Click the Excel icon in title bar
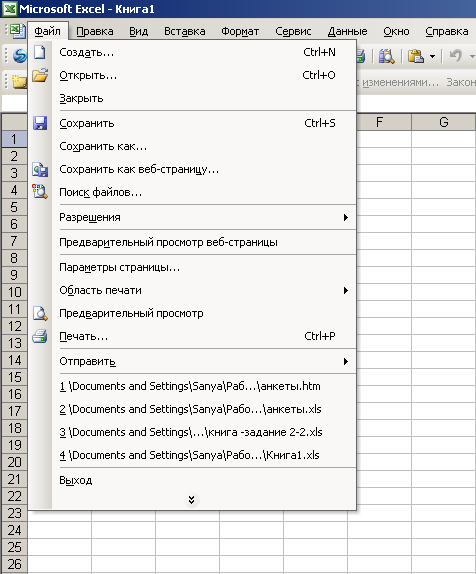Screen dimensions: 476x574 [9, 8]
